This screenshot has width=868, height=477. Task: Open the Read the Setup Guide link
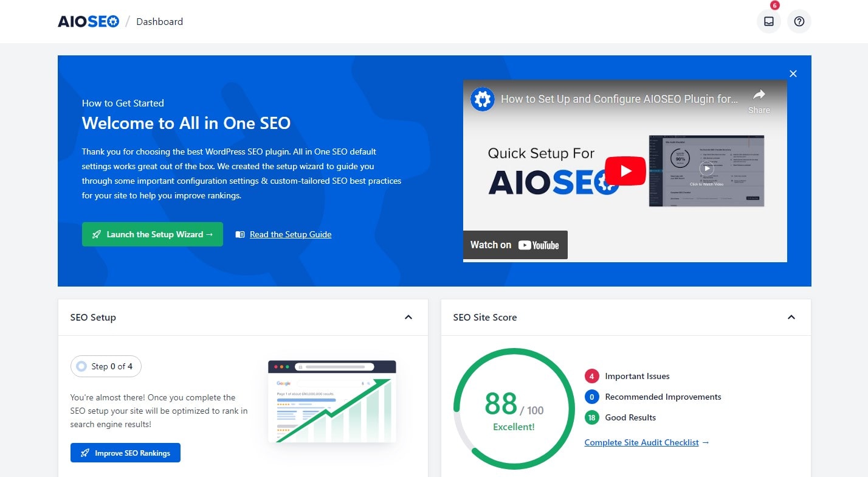point(290,234)
